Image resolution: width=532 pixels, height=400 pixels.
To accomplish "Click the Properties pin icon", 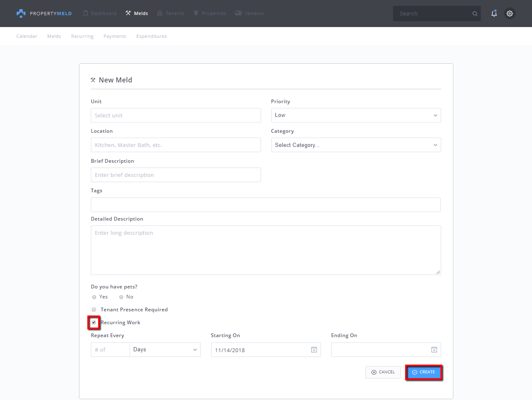I will pos(196,13).
